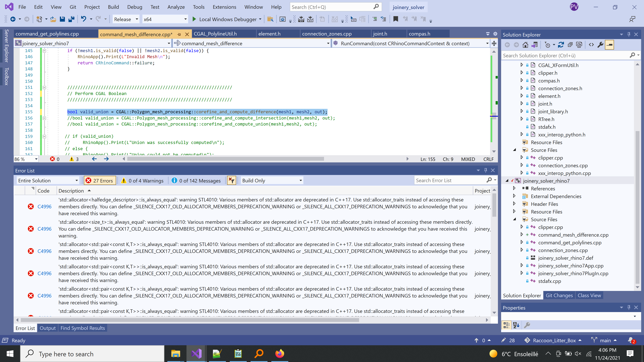Click Collapse All in Solution Explorer
644x362 pixels.
(x=570, y=45)
